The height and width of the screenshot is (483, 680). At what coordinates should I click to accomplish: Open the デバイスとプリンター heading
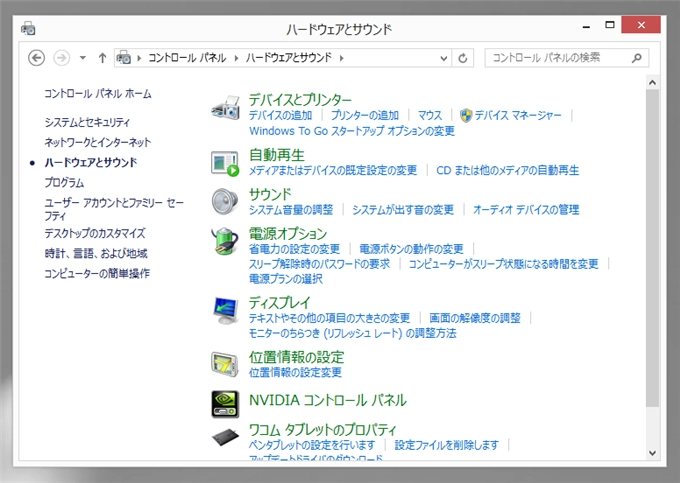click(x=300, y=100)
